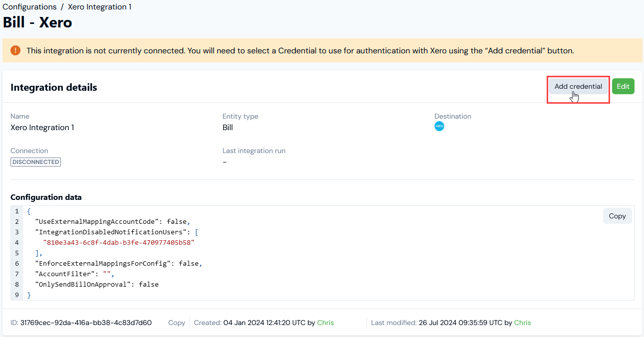Click the Destination label
Screen dimensions: 644x337
[x=453, y=116]
